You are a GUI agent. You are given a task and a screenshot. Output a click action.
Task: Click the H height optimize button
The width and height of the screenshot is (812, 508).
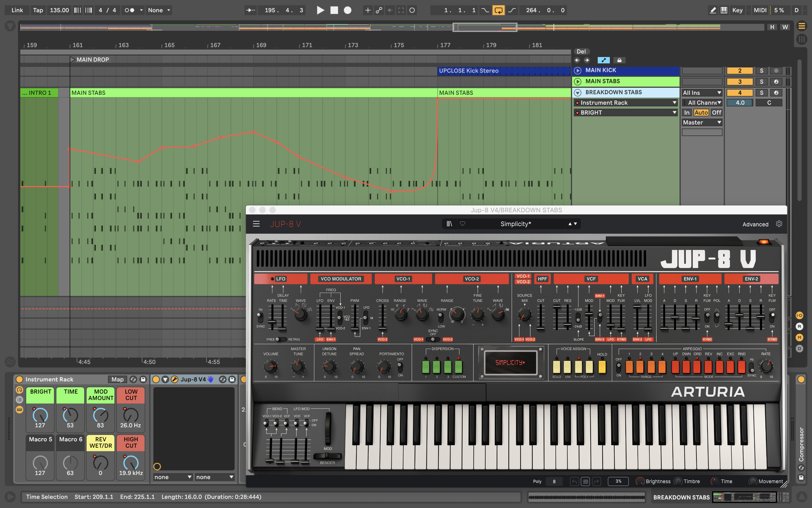coord(772,27)
